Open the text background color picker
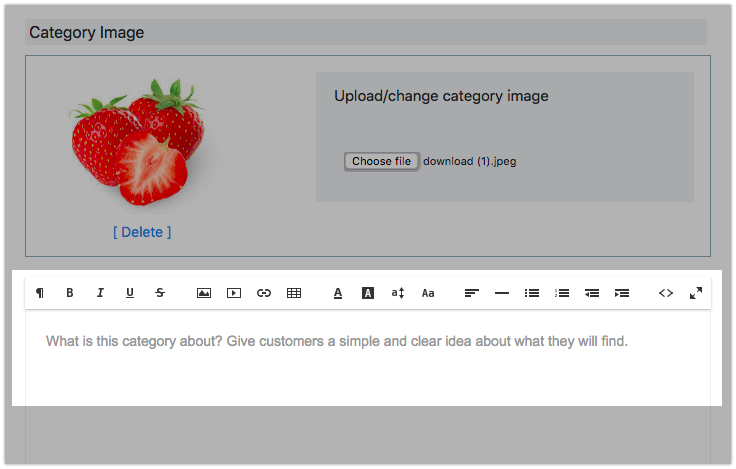 click(x=368, y=293)
